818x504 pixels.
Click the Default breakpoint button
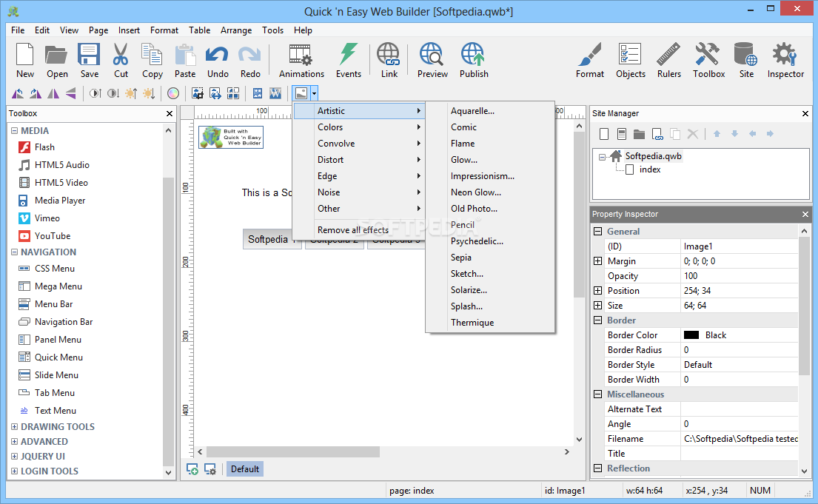245,469
